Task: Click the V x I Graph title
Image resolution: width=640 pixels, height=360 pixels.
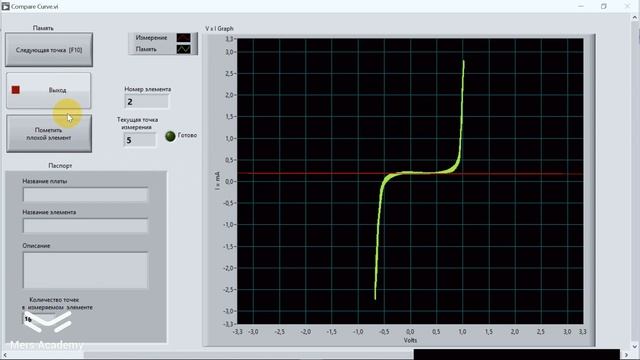Action: tap(219, 29)
